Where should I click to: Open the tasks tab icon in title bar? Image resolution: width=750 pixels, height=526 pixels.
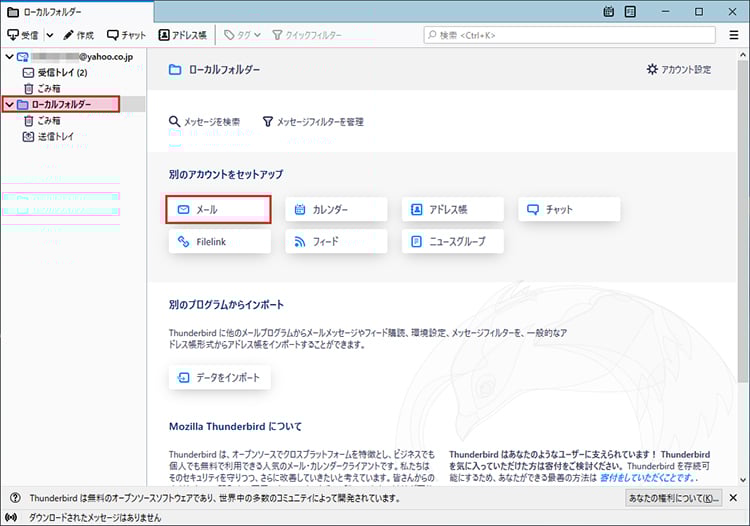pyautogui.click(x=630, y=11)
